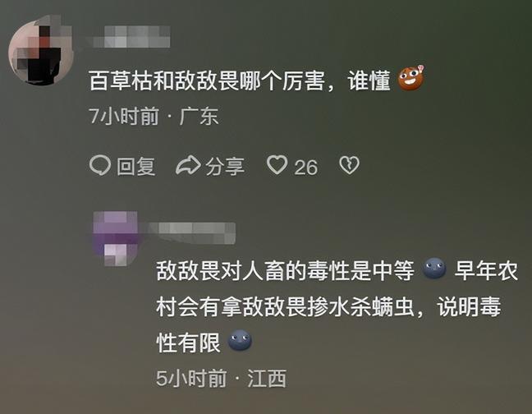The width and height of the screenshot is (532, 414).
Task: Tap the 7小时前 timestamp
Action: coord(124,116)
